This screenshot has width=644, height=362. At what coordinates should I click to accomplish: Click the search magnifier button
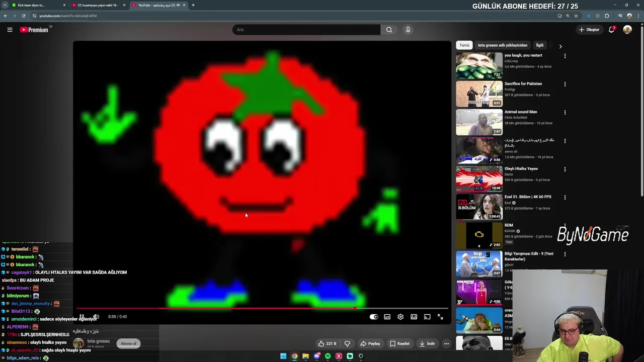pos(389,30)
